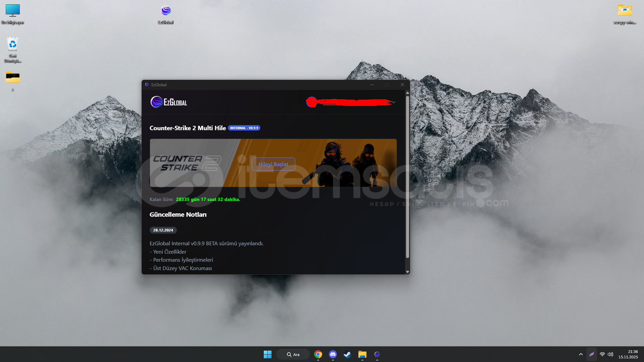Screen dimensions: 644x362
Task: Open the account dropdown chevron in EzGlobal header
Action: click(394, 102)
